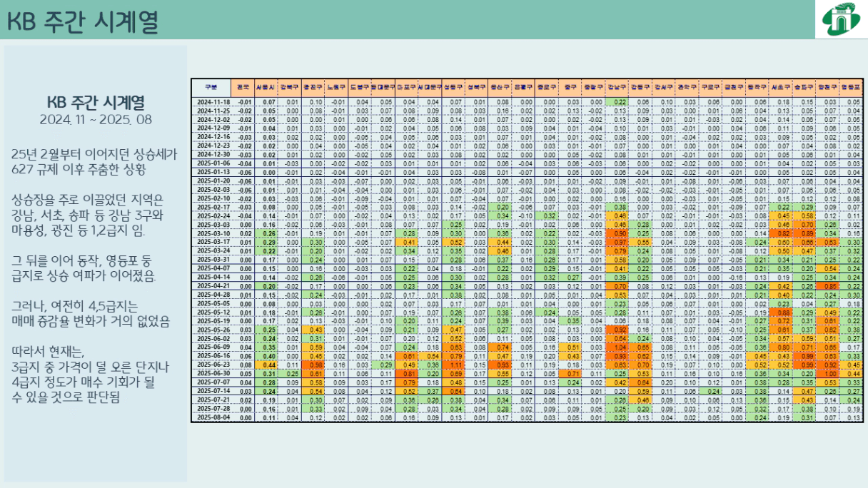Screen dimensions: 868x488
Task: Select the '송파구' column header
Action: 804,86
